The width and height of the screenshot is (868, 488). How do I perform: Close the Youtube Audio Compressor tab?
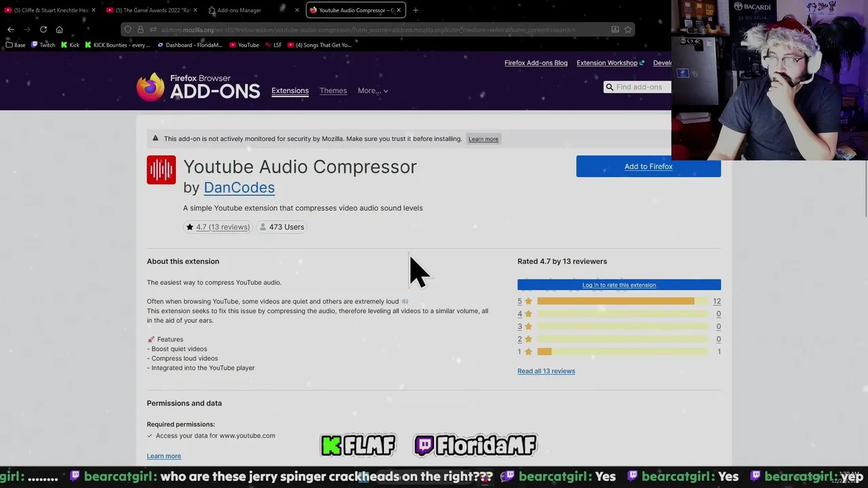tap(399, 10)
